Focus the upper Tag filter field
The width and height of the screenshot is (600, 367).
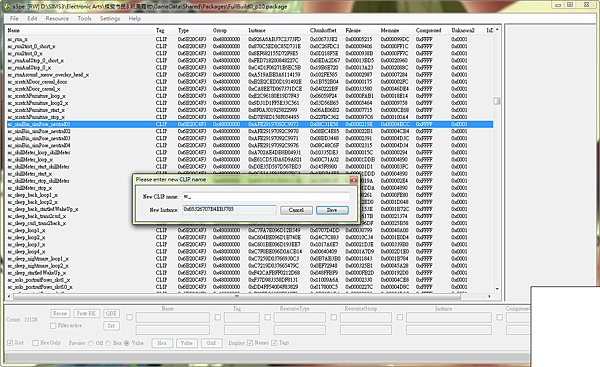[242, 317]
